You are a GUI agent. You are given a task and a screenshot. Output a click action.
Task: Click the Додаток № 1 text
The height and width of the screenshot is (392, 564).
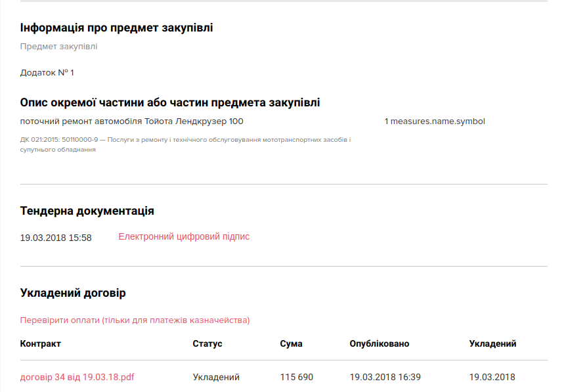click(47, 72)
